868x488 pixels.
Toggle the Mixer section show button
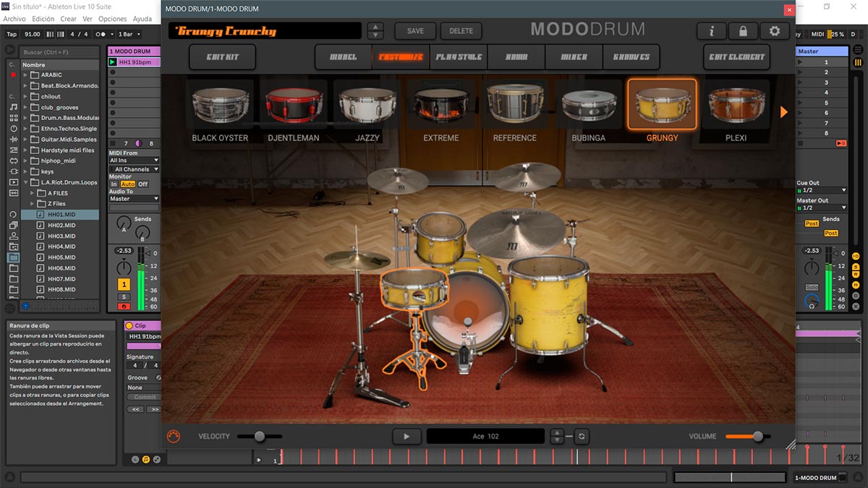[856, 286]
